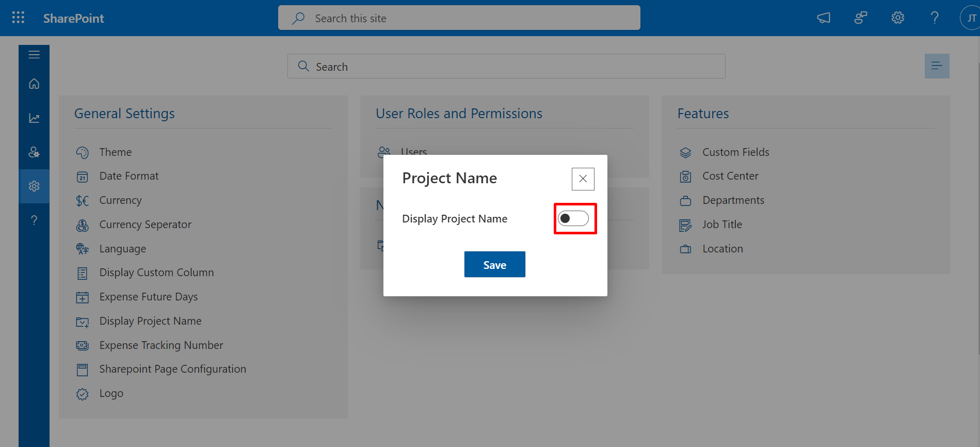Click the Cost Center icon
Image resolution: width=980 pixels, height=447 pixels.
[685, 177]
